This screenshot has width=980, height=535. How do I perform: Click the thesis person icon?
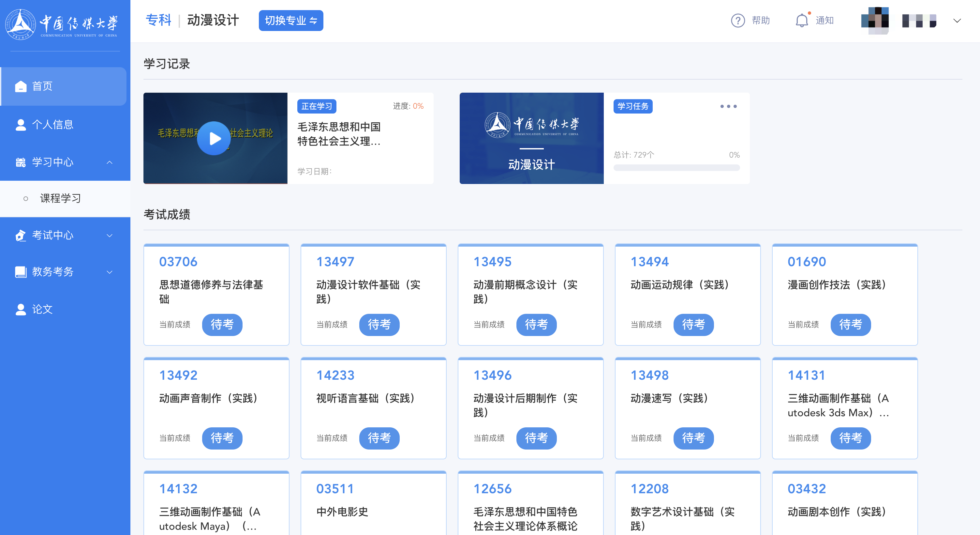21,309
